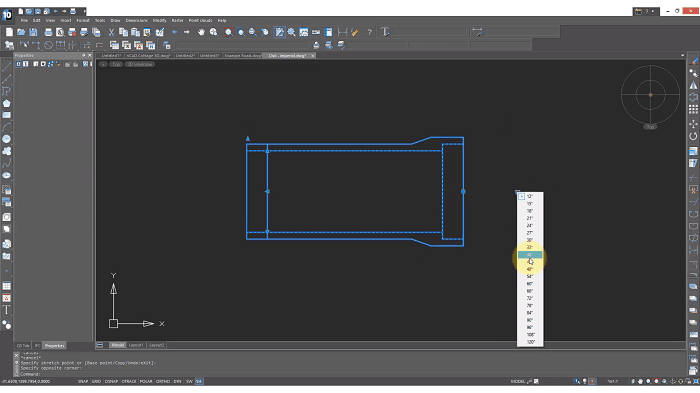Toggle POLAR tracking in status bar
This screenshot has height=393, width=700.
pos(146,381)
